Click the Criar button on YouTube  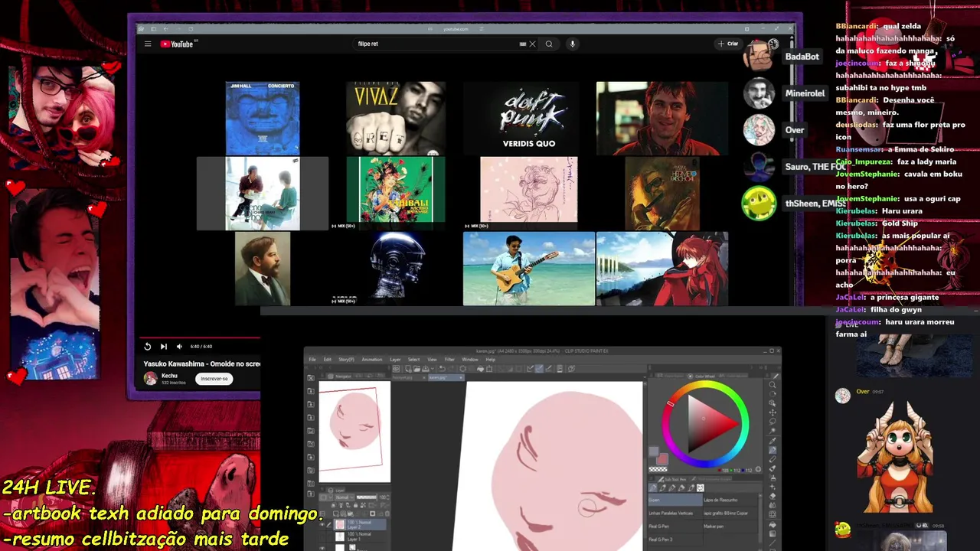click(728, 44)
